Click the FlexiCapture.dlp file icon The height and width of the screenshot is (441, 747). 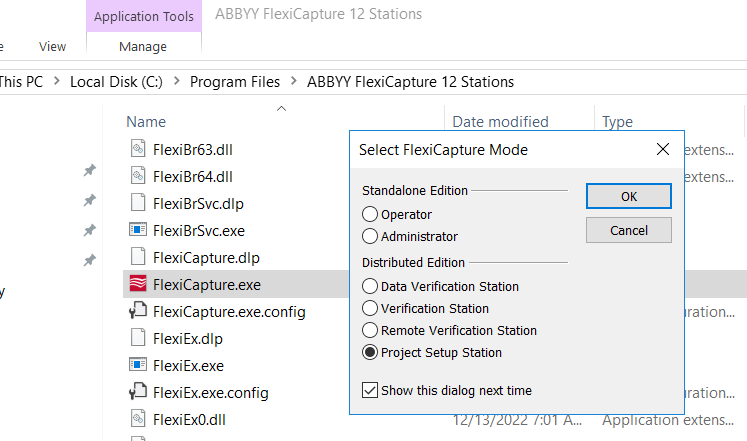pos(138,256)
